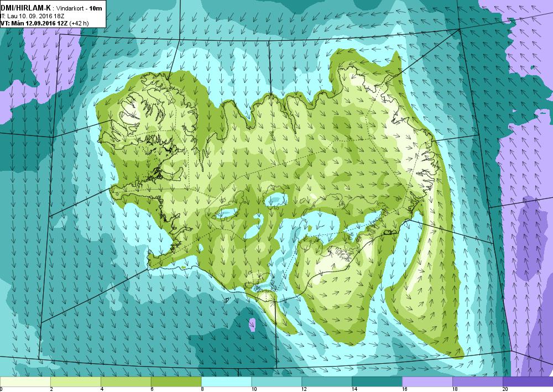Pick the 10–12 turquoise legend swatch
Image resolution: width=553 pixels, height=392 pixels.
point(276,382)
